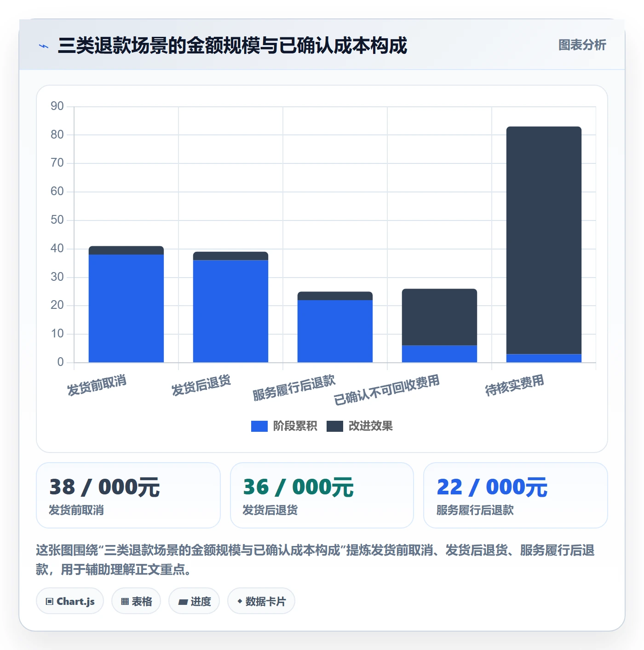The image size is (644, 650).
Task: Click the 已确认不可回收费用 x-axis label
Action: [387, 390]
